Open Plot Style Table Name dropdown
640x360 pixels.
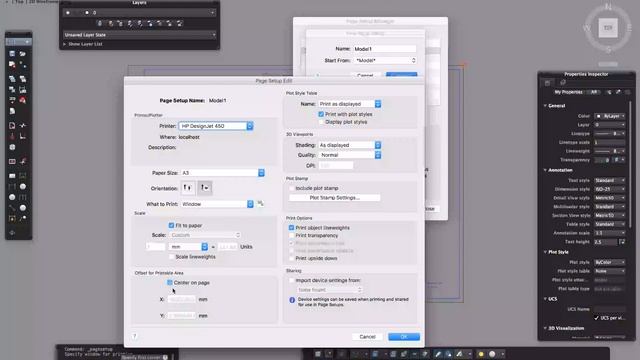350,104
